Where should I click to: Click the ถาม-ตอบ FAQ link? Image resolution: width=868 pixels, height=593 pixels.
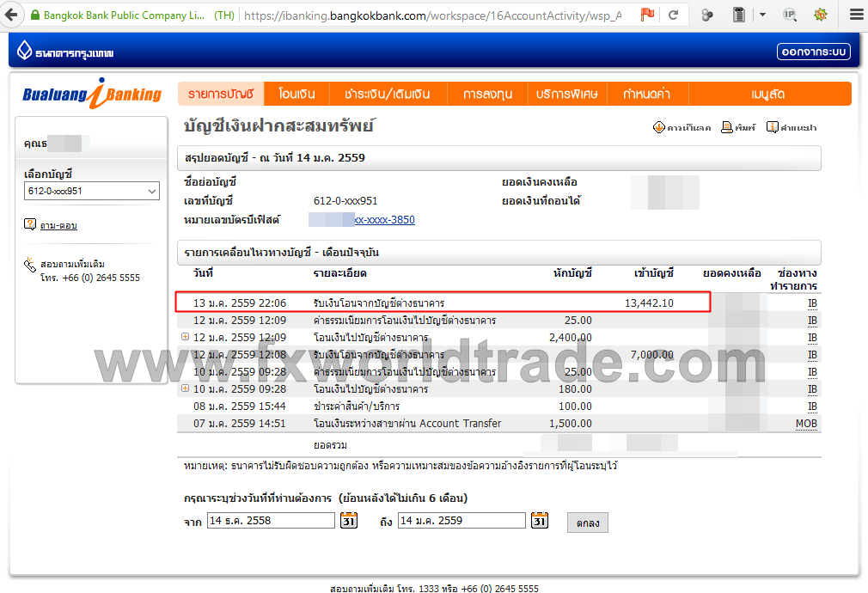click(x=58, y=225)
